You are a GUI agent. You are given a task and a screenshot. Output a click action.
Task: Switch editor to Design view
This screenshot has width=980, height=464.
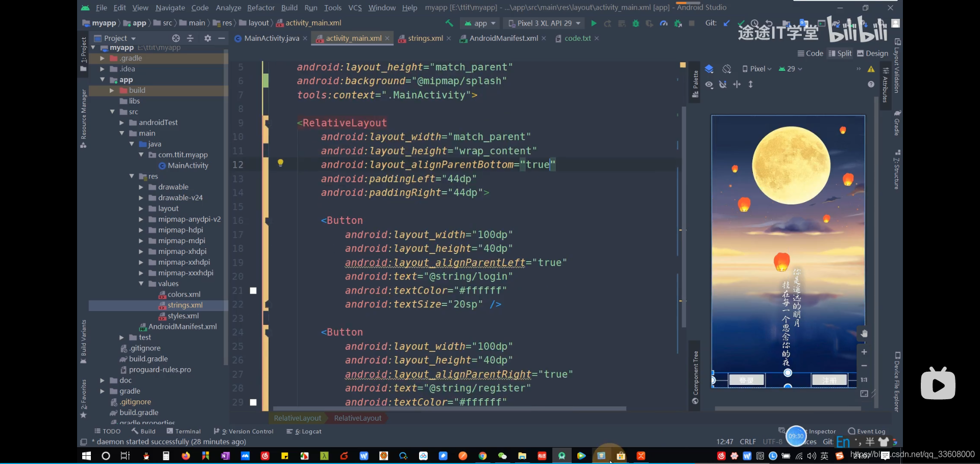coord(873,54)
